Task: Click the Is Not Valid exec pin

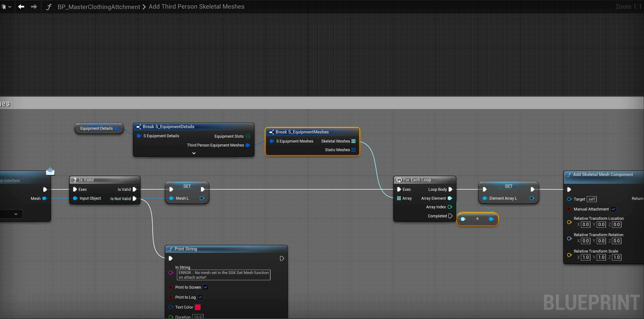Action: [135, 199]
